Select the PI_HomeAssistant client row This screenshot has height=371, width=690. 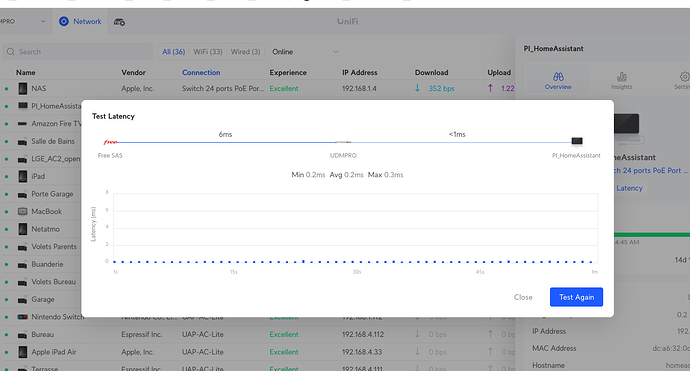[42, 106]
